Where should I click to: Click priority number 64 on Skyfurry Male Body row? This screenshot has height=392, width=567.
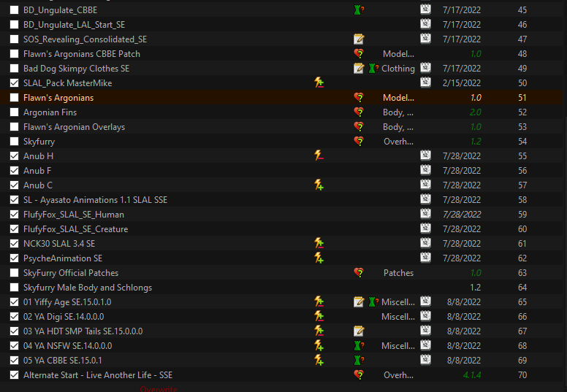522,287
